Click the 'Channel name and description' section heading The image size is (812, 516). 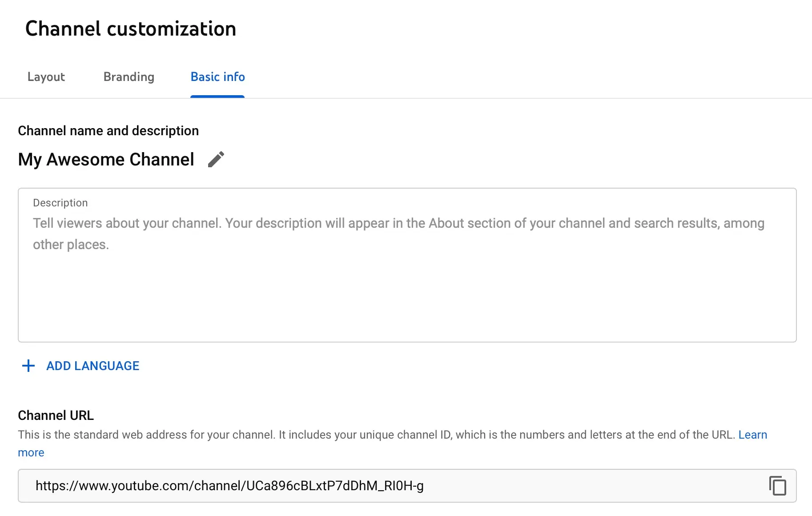(x=108, y=131)
